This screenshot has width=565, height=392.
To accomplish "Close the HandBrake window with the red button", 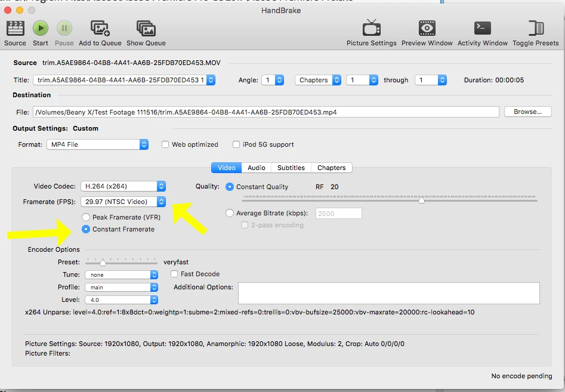I will [8, 10].
